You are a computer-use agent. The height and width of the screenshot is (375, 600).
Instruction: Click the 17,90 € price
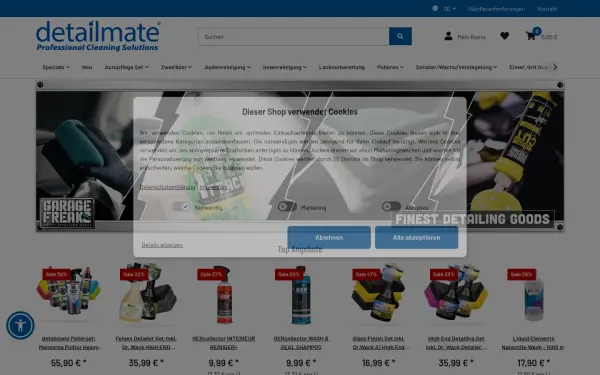(533, 362)
